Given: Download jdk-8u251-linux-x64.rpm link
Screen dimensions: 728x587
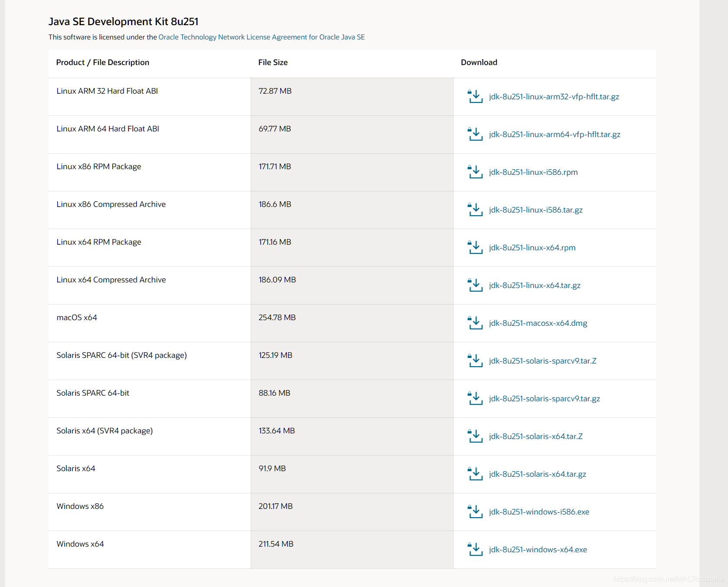Looking at the screenshot, I should click(x=532, y=248).
